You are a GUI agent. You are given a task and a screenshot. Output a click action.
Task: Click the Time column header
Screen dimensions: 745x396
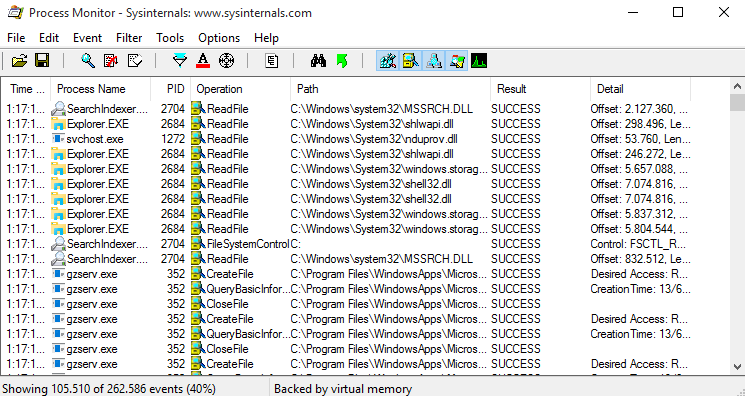pyautogui.click(x=27, y=89)
